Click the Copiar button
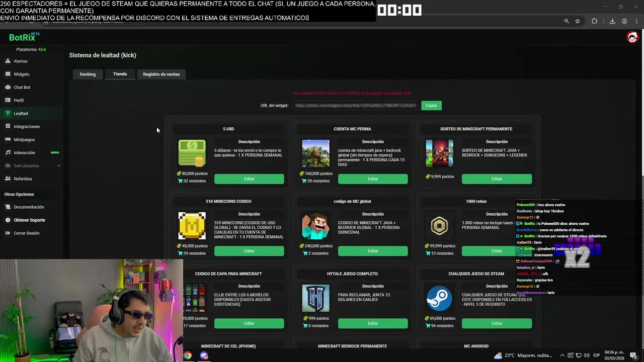Screen dimensions: 644x362 (431, 105)
